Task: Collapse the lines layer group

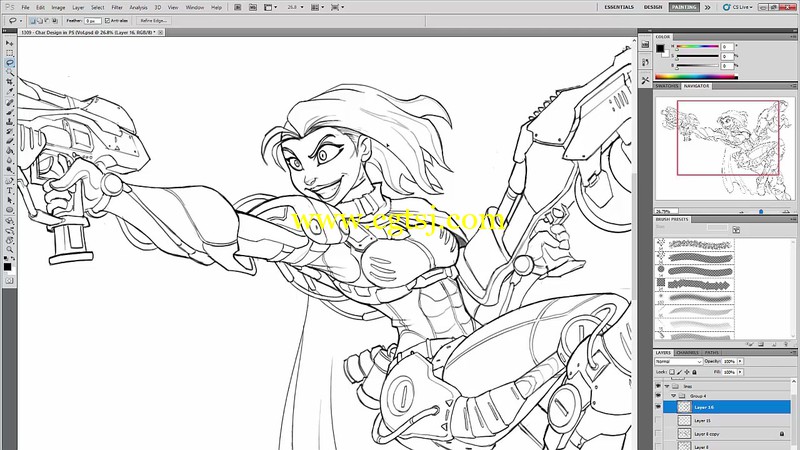Action: pyautogui.click(x=667, y=386)
